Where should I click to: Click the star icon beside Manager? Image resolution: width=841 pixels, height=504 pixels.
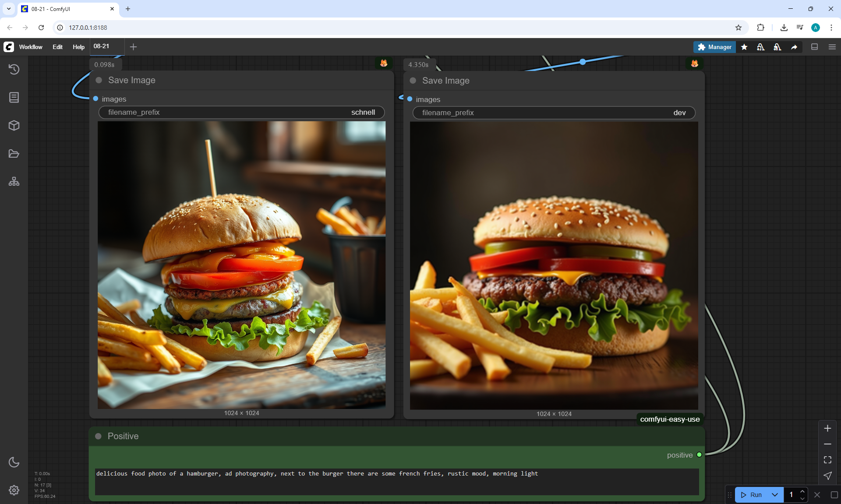tap(744, 47)
